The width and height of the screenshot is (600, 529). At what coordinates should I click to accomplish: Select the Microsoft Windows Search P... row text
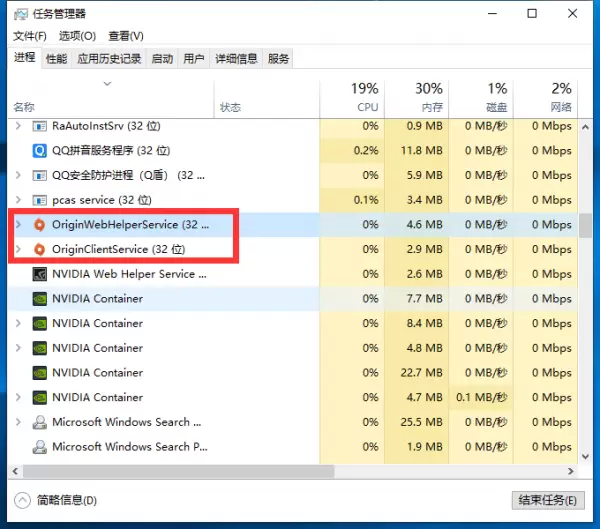130,447
